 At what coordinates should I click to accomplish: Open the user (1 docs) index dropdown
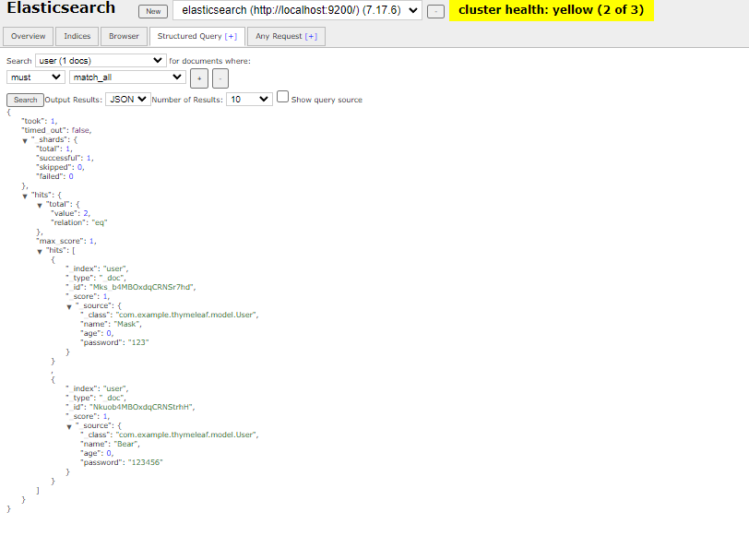tap(101, 61)
